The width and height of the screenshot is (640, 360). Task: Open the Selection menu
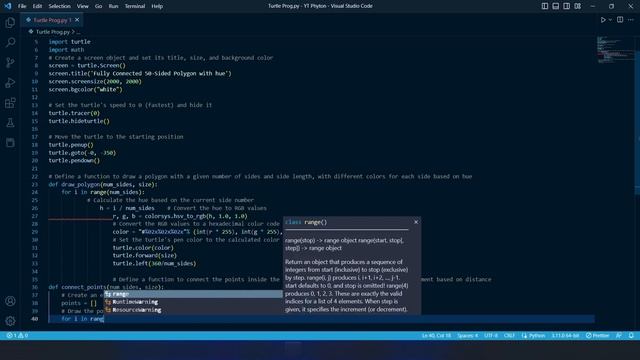coord(60,6)
